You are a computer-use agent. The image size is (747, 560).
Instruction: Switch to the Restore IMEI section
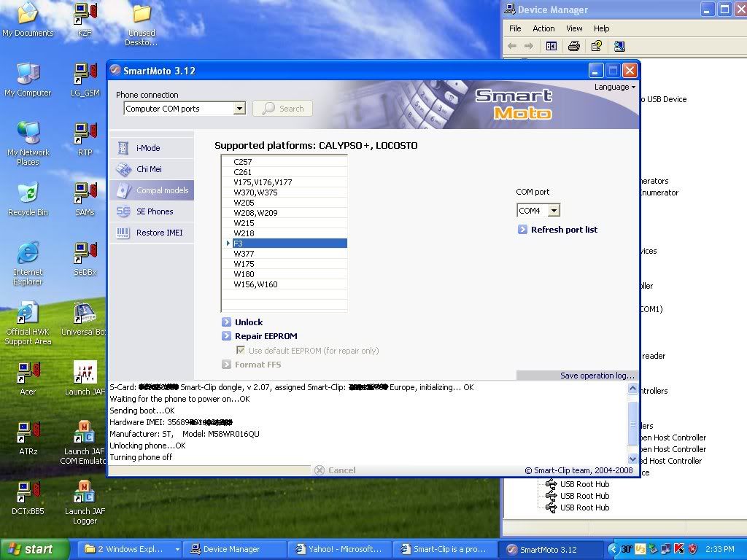[152, 233]
